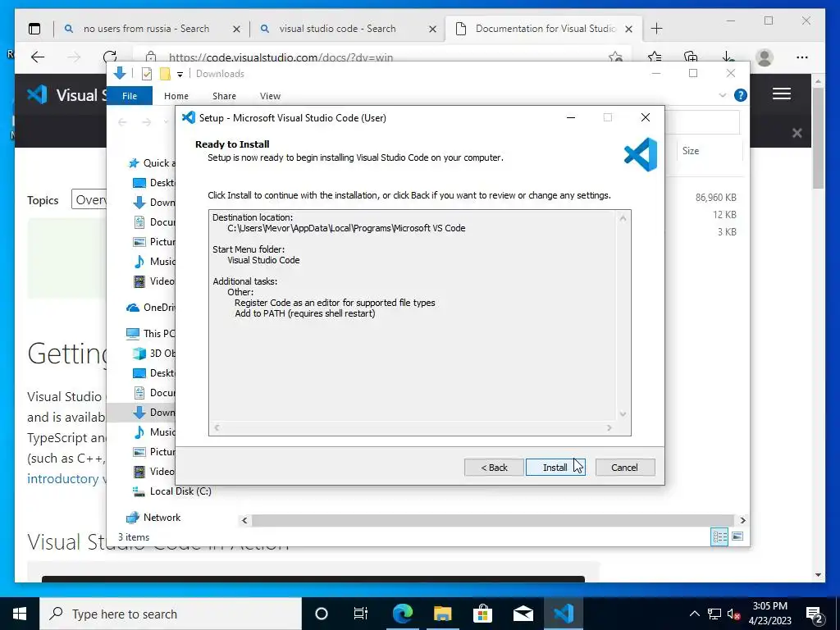
Task: Open Microsoft Edge from taskbar
Action: coord(402,614)
